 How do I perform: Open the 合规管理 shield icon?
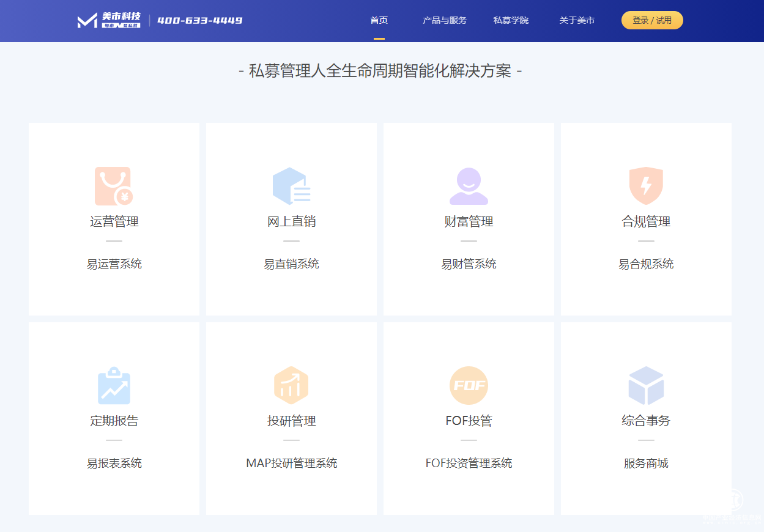click(x=646, y=185)
